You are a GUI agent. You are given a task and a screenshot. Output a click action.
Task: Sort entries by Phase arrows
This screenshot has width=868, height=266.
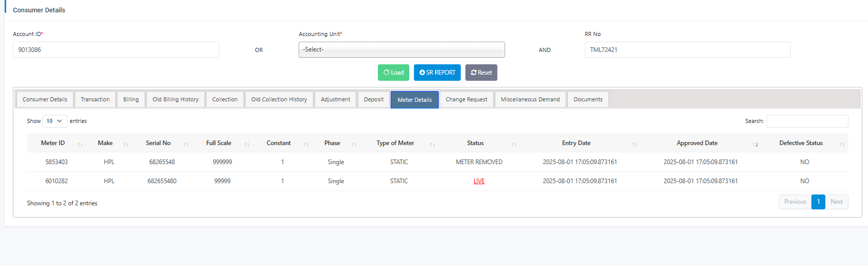[354, 144]
